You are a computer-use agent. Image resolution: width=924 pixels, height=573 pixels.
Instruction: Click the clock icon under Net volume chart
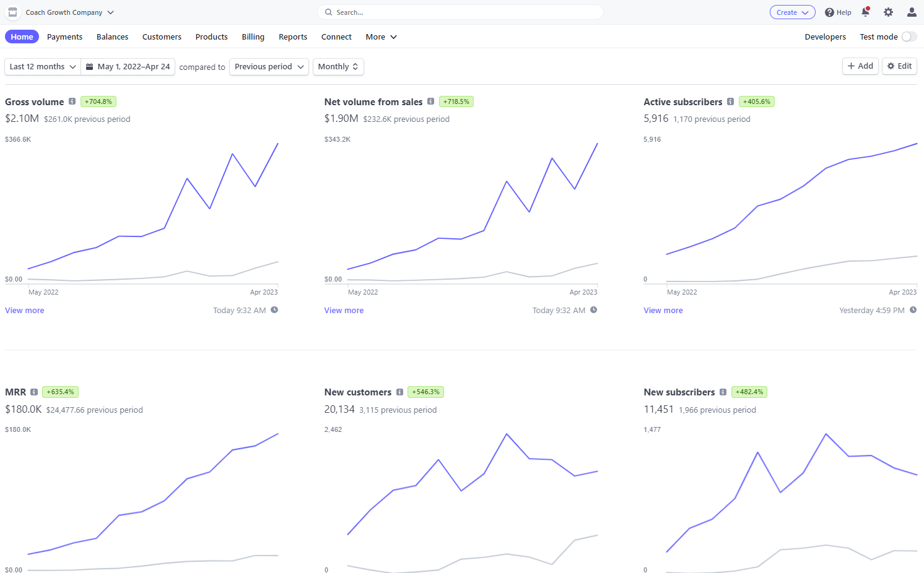tap(593, 310)
